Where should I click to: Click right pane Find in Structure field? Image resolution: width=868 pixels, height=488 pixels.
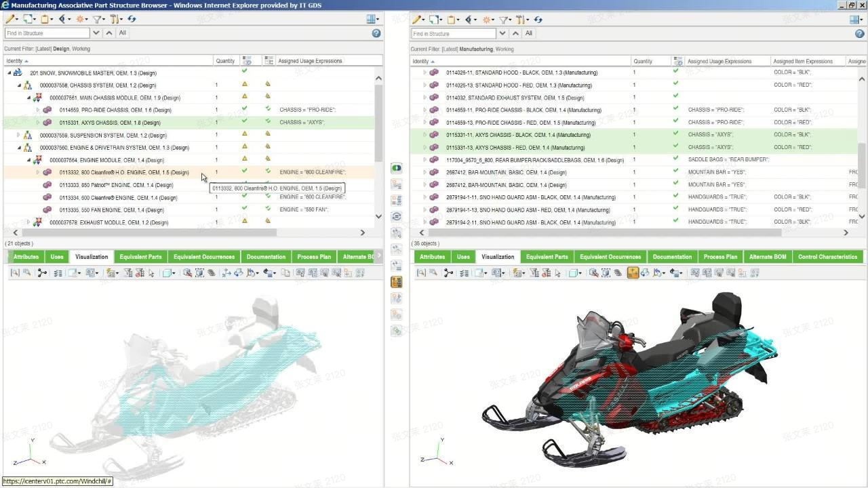pos(453,33)
